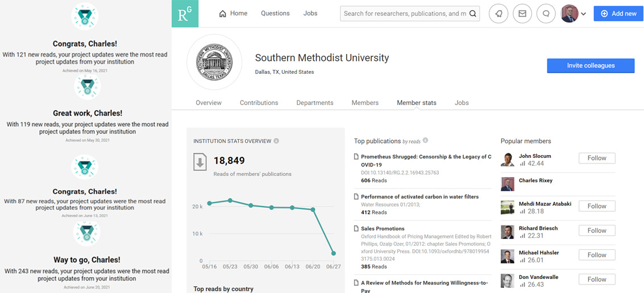644x293 pixels.
Task: Open Performance of activated carbon in water filters
Action: (419, 197)
